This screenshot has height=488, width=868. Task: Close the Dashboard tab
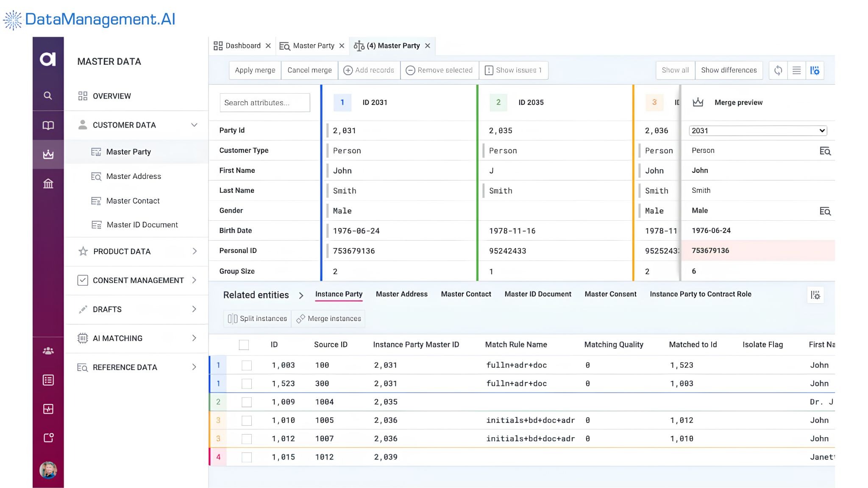pos(268,46)
